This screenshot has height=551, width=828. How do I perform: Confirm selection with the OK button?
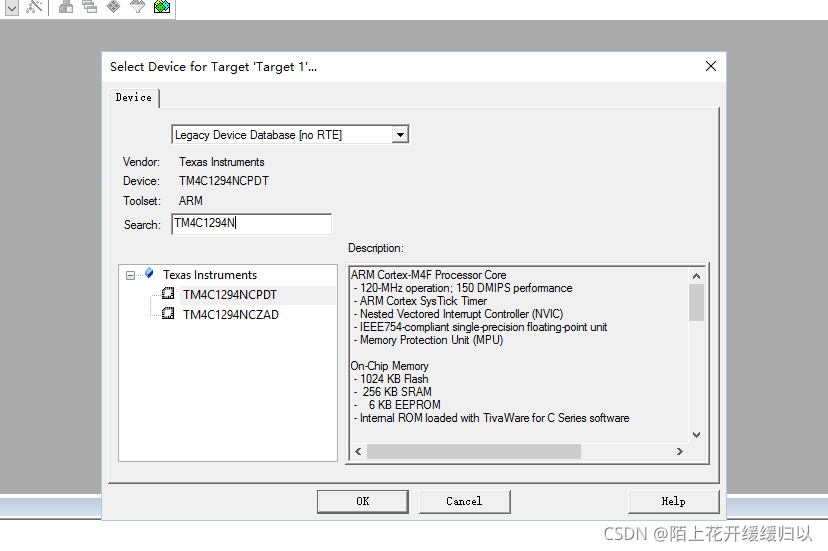(x=362, y=501)
